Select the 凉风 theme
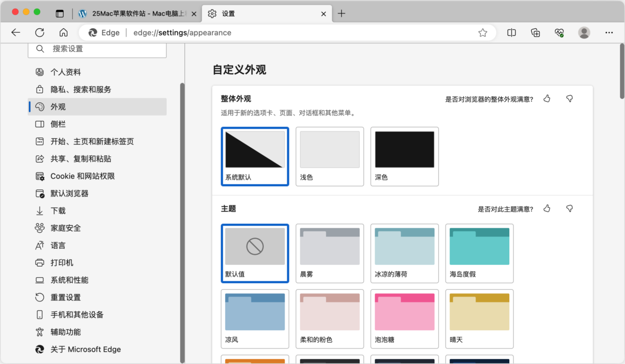 pyautogui.click(x=255, y=319)
